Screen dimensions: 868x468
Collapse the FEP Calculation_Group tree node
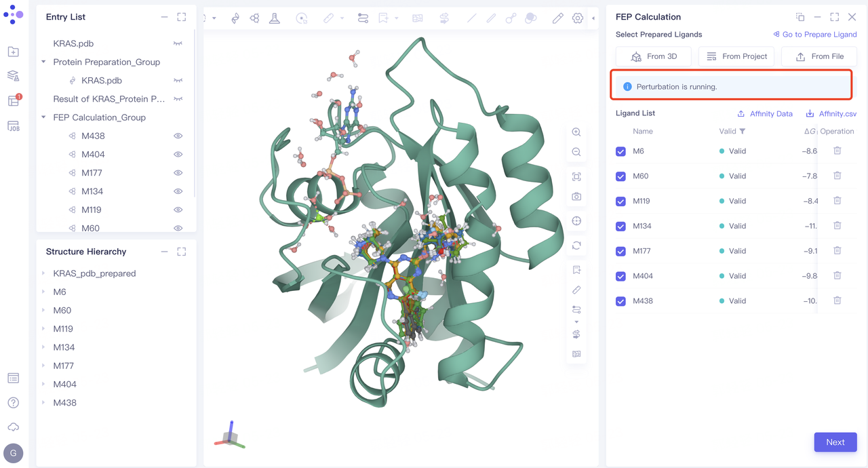[44, 117]
